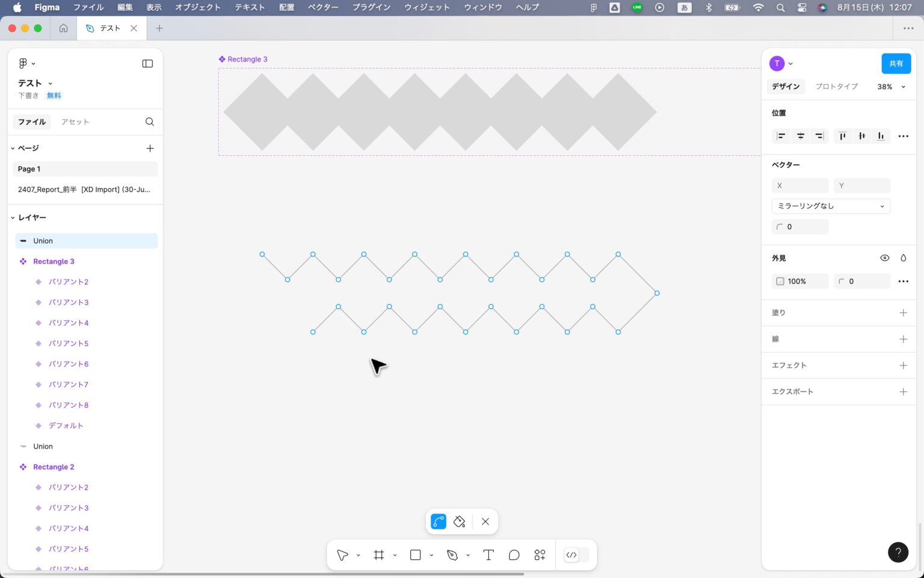Select the Paint bucket in the floating edit bar
This screenshot has height=578, width=924.
[459, 521]
